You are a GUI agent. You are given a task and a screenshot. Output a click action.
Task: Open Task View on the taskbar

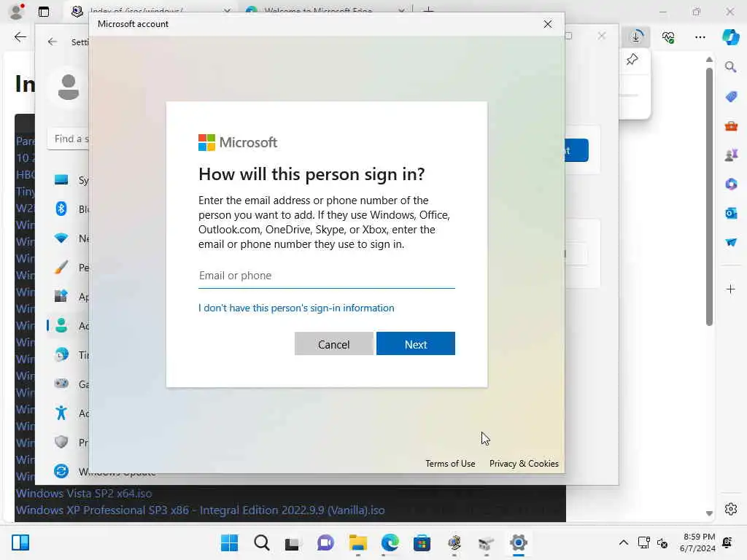(x=292, y=543)
